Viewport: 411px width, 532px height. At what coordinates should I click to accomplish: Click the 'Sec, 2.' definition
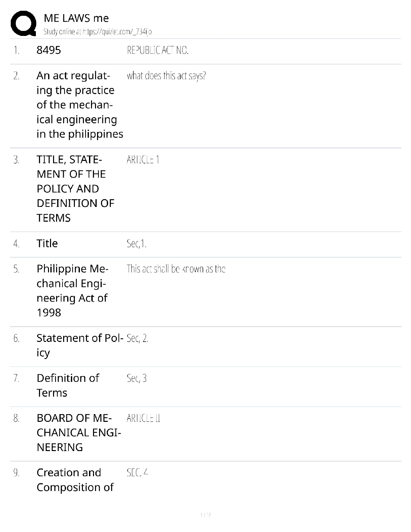coord(137,339)
